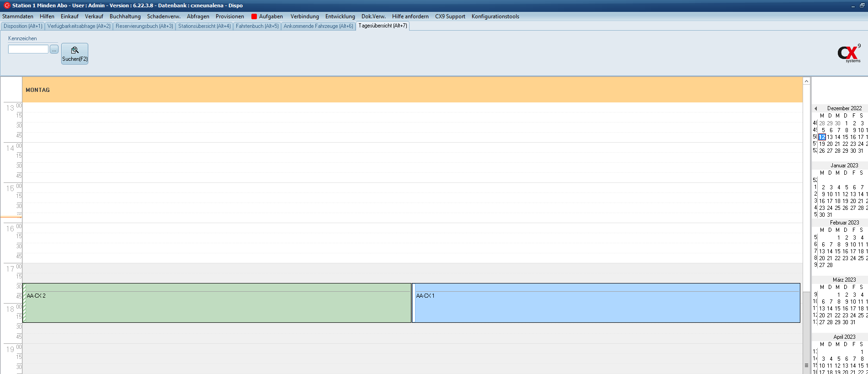Switch to the Disposition tab
The height and width of the screenshot is (374, 868).
click(23, 26)
